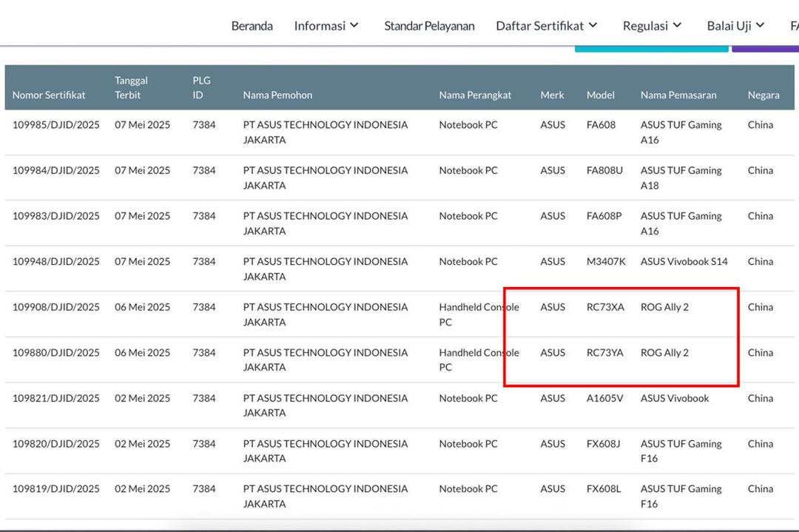Image resolution: width=799 pixels, height=532 pixels.
Task: Open Standar Pelayanan page
Action: coord(429,25)
